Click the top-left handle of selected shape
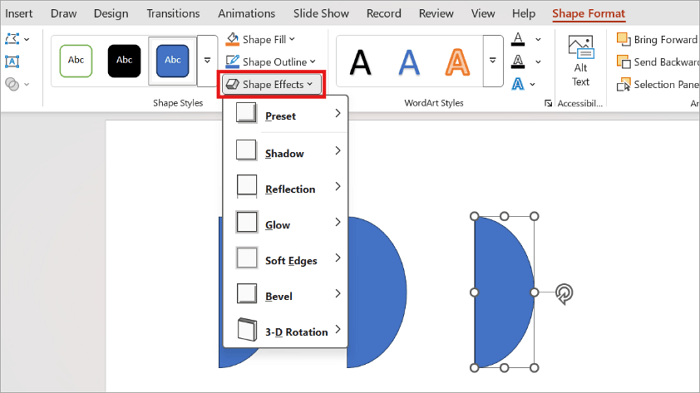 click(475, 217)
